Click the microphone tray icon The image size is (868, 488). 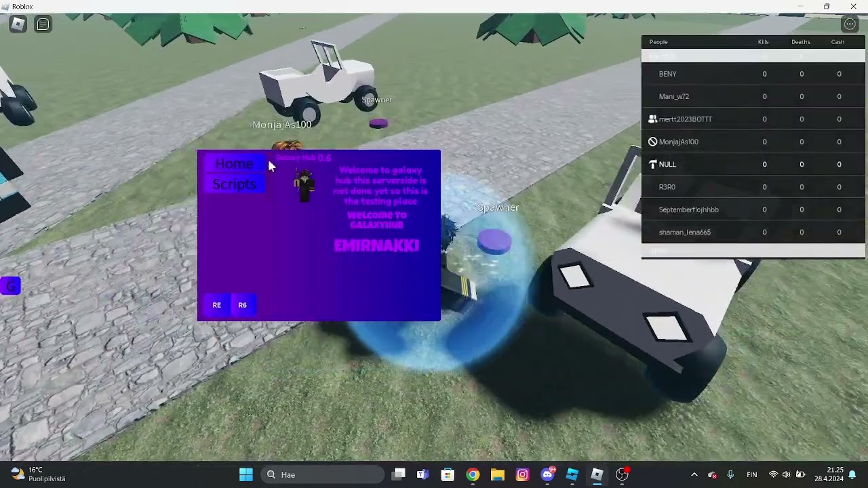click(730, 474)
